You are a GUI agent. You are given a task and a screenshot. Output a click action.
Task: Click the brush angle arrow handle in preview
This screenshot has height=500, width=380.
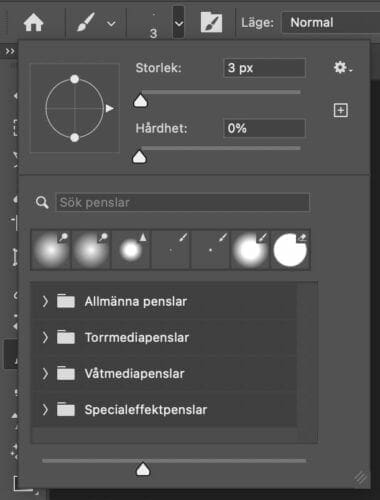(109, 108)
